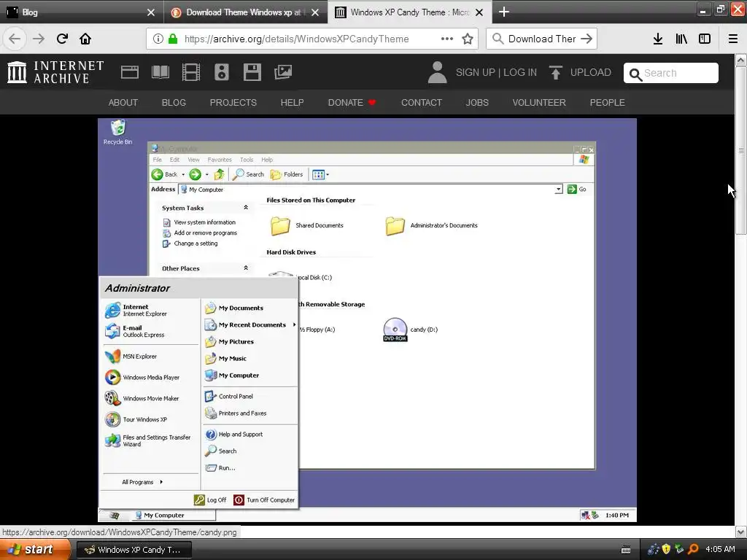Switch to the Download Theme Windows xp tab
The height and width of the screenshot is (560, 747).
245,12
